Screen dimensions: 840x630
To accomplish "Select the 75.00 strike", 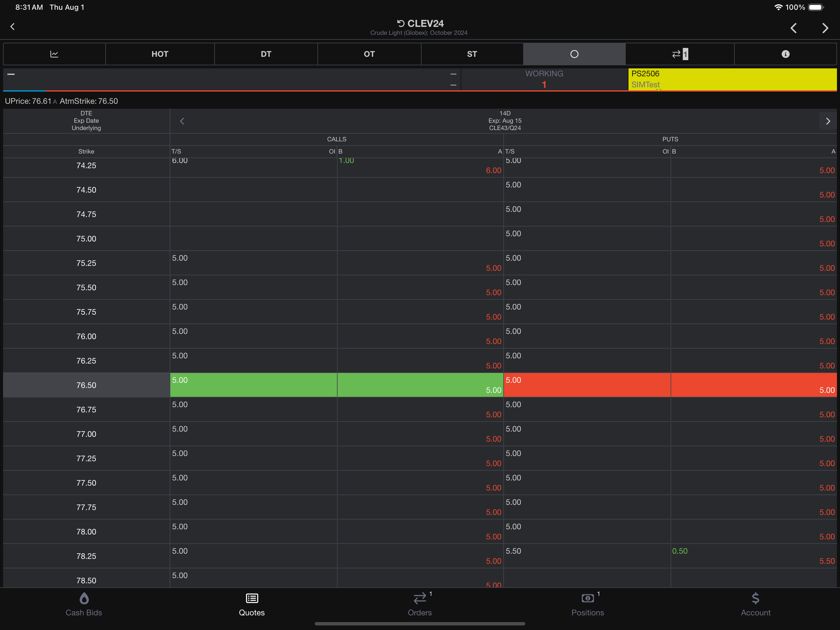I will 86,239.
